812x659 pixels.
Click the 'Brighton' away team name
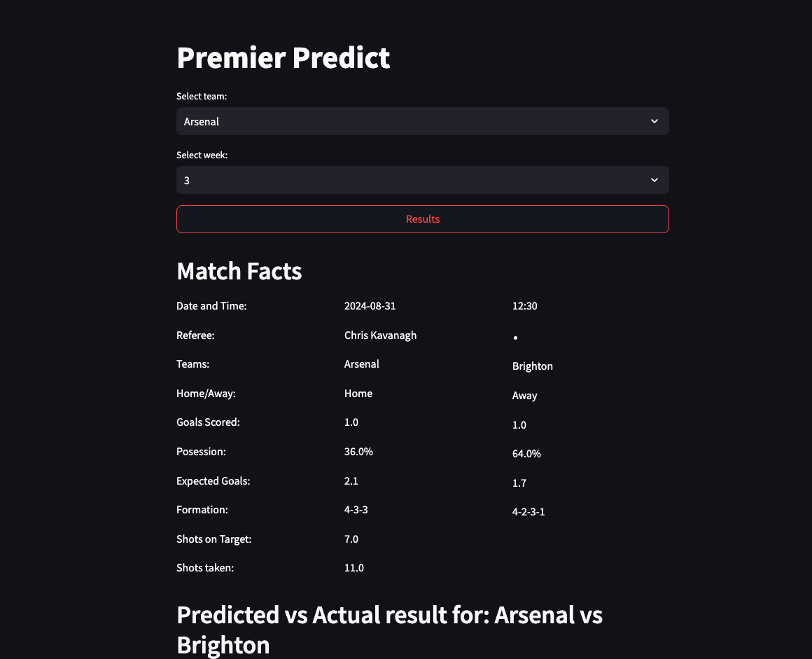(x=532, y=366)
